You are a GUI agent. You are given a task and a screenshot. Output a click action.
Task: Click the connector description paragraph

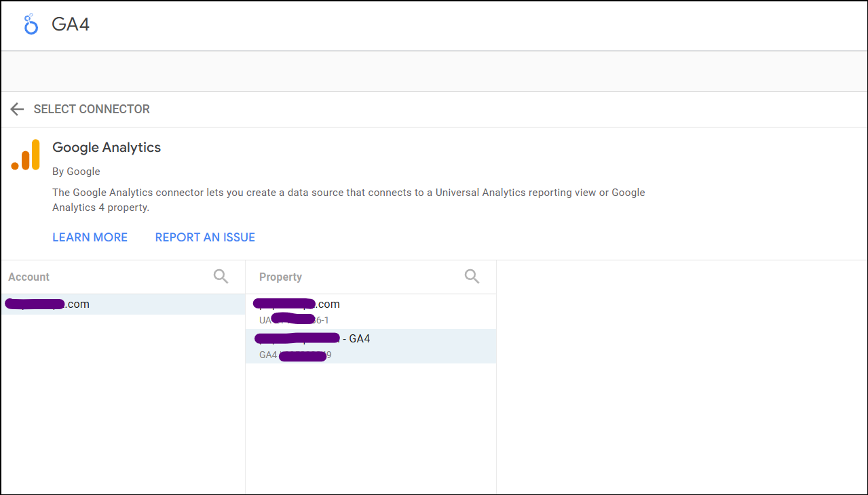point(349,200)
